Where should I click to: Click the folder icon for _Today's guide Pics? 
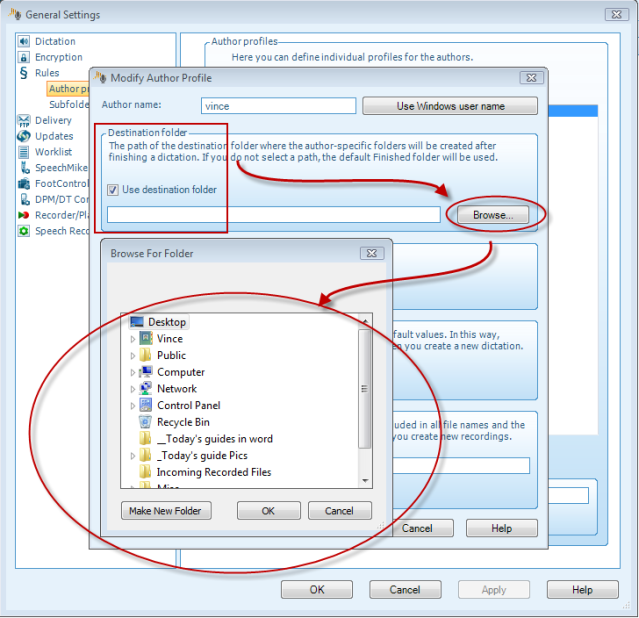click(145, 455)
